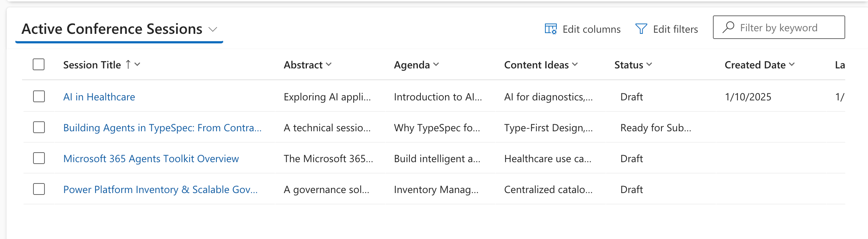Open the Abstract column dropdown
The image size is (868, 239).
pyautogui.click(x=329, y=65)
